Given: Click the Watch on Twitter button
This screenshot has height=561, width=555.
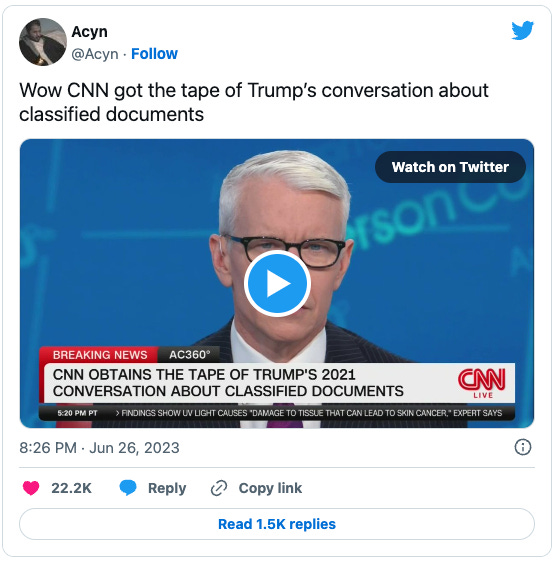Looking at the screenshot, I should pyautogui.click(x=450, y=167).
